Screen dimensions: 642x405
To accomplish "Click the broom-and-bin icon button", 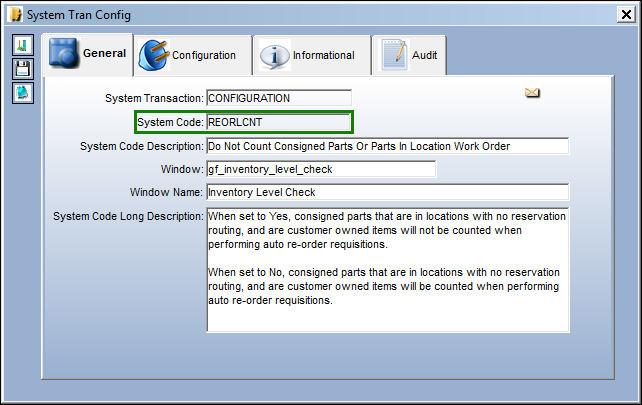I will coord(23,45).
